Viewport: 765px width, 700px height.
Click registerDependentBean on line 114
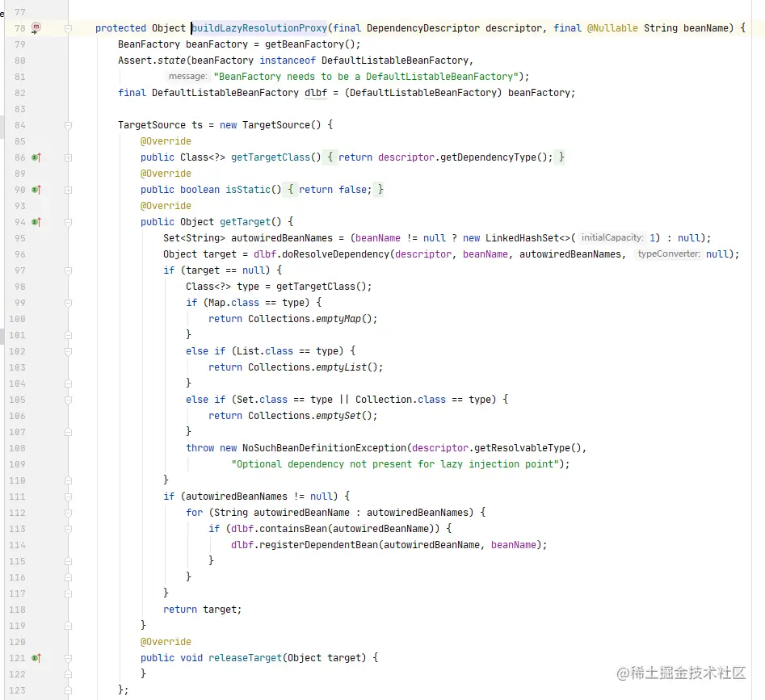coord(318,545)
